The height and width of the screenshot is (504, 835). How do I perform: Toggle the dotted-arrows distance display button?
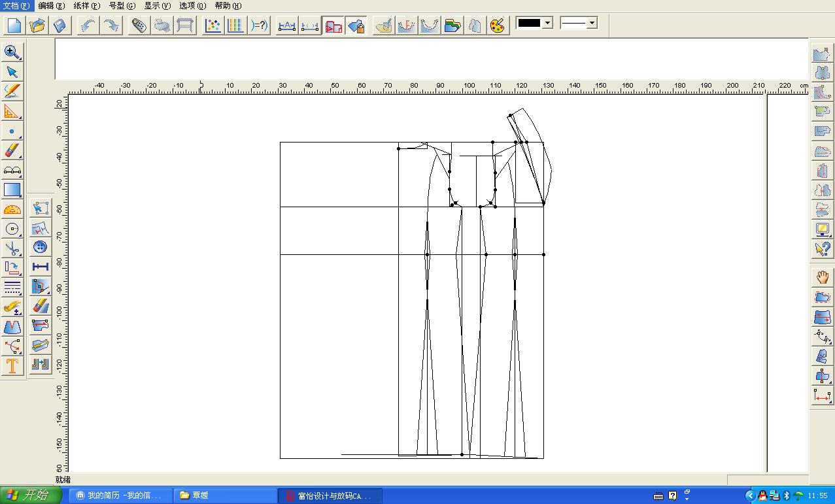click(310, 25)
